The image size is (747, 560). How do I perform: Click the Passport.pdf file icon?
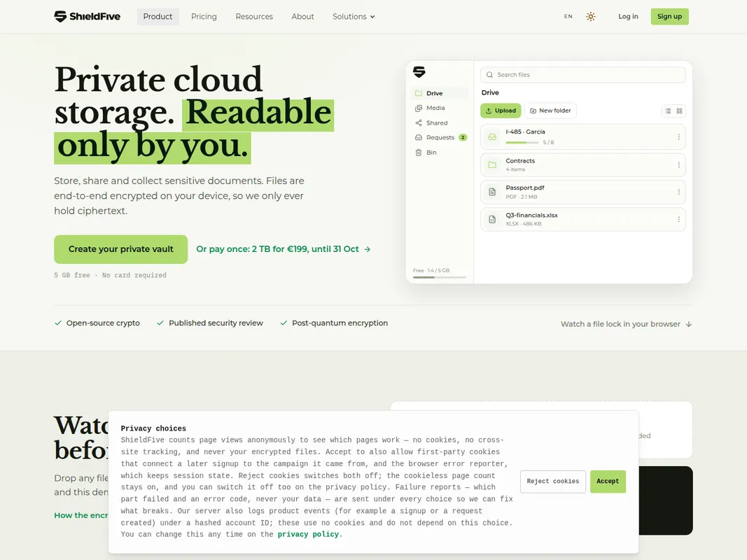pos(492,192)
